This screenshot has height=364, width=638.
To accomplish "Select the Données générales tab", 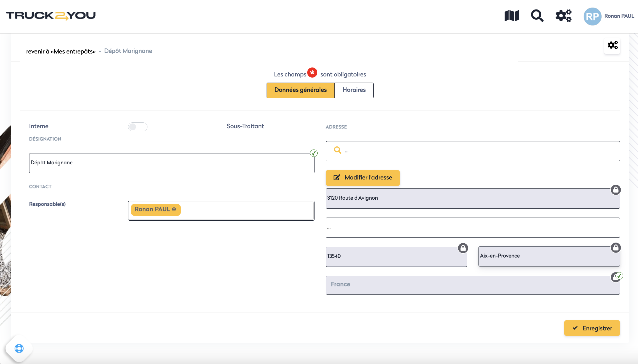I will click(300, 90).
